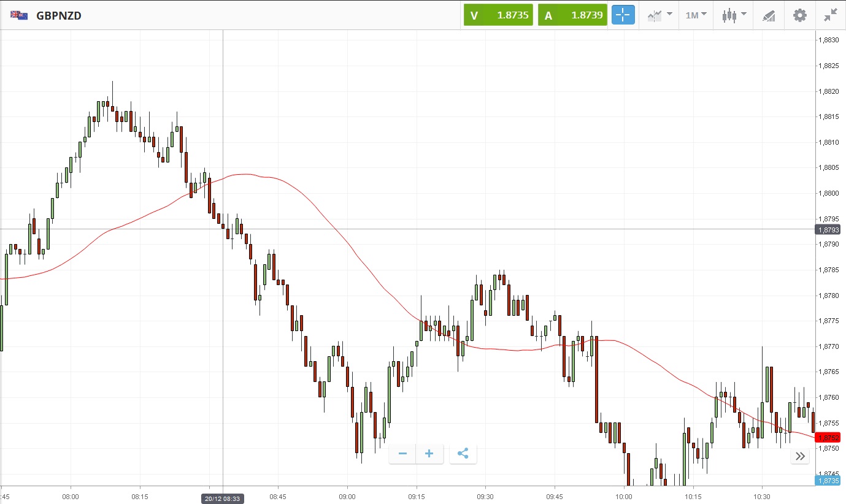Toggle the crosshair cursor tool

pyautogui.click(x=623, y=15)
